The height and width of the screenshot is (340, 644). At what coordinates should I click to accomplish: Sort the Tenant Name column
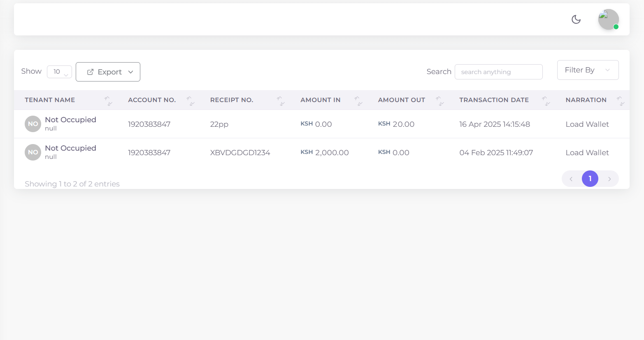(108, 100)
